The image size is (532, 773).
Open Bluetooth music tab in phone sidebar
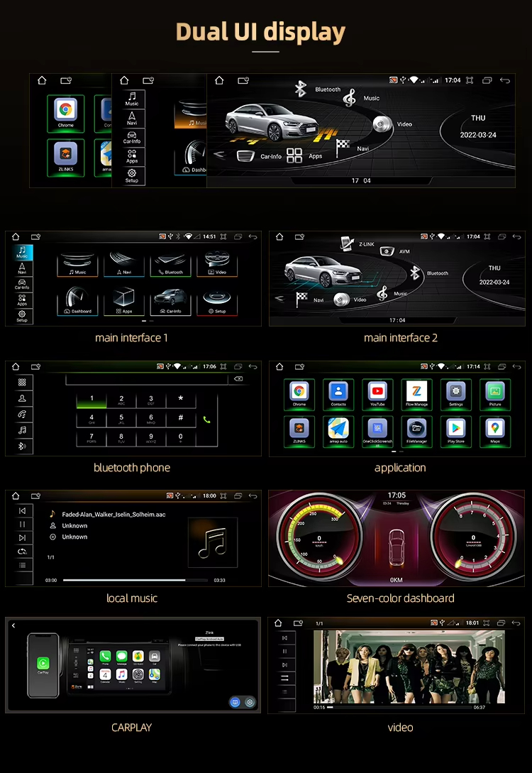click(x=22, y=430)
